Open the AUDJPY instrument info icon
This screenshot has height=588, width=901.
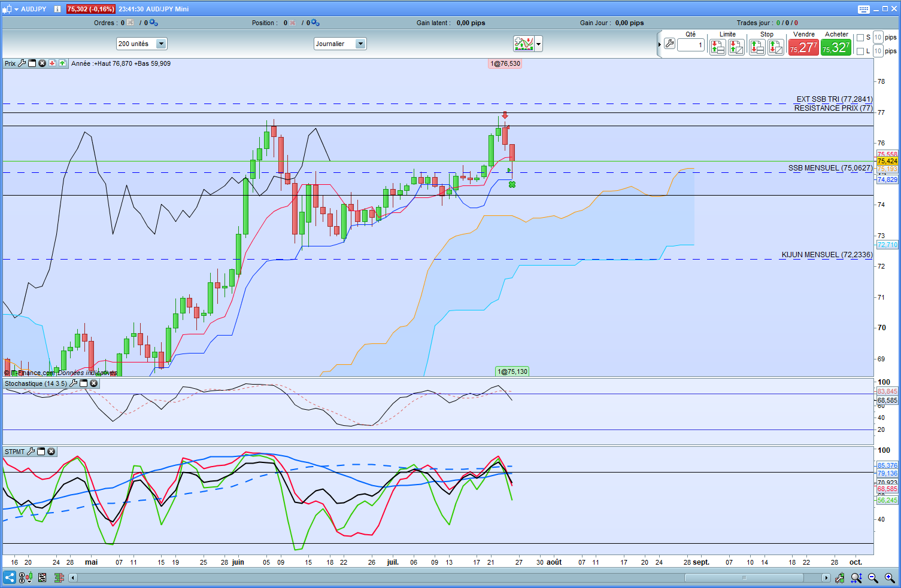coord(57,9)
